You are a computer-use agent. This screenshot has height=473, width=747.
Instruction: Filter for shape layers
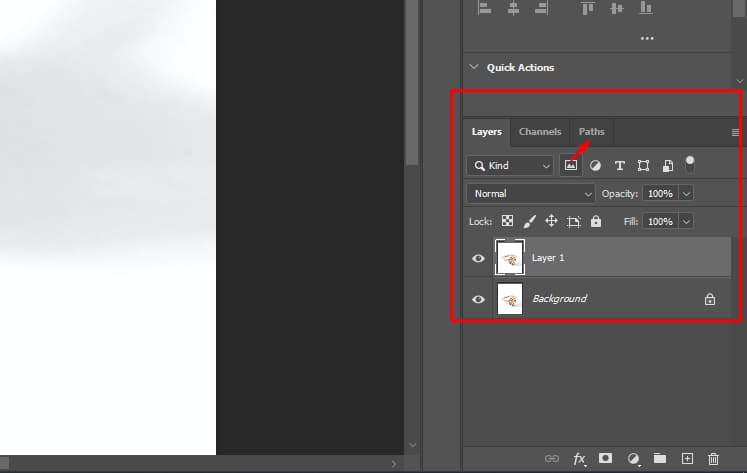[643, 166]
